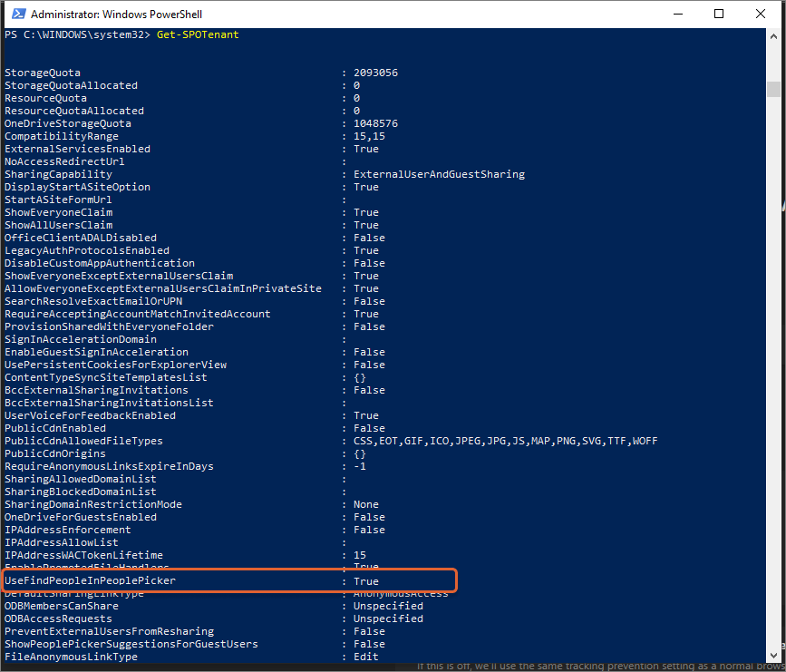
Task: Select ShowPeoplePickerSuggestionsForGuestUsers property
Action: (131, 644)
